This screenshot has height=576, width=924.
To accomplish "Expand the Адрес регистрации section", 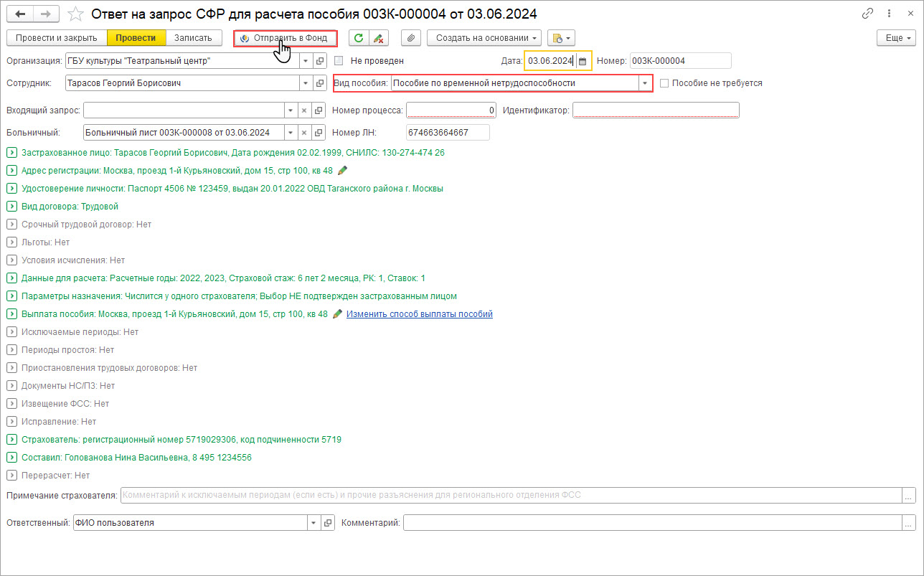I will 11,171.
